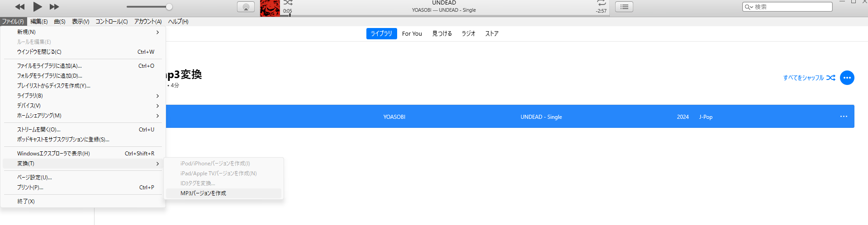Adjust the volume slider knob

(169, 7)
